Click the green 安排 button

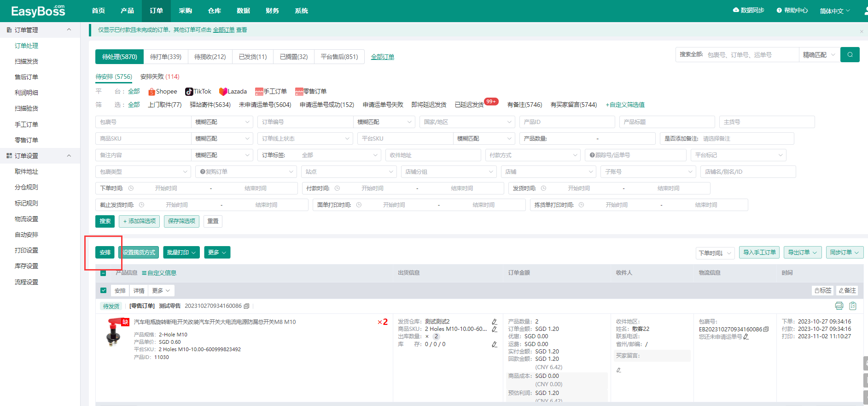(105, 253)
